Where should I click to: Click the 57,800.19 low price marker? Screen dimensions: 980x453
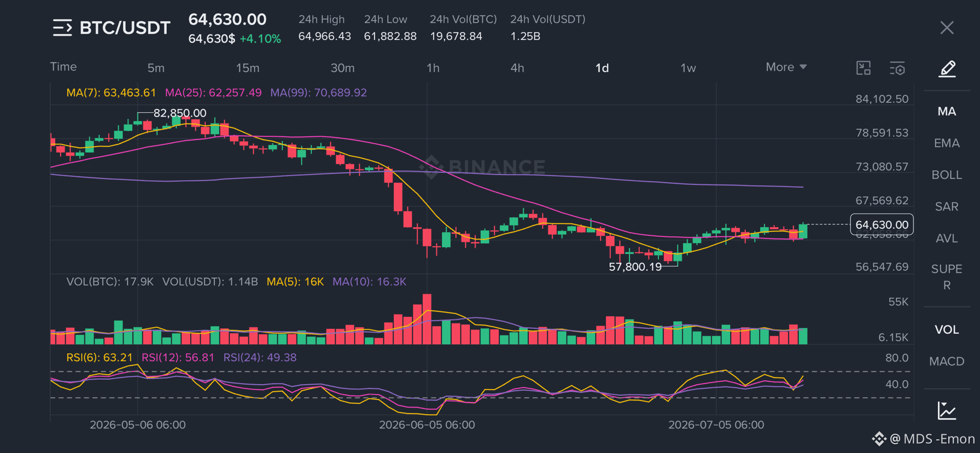tap(635, 266)
